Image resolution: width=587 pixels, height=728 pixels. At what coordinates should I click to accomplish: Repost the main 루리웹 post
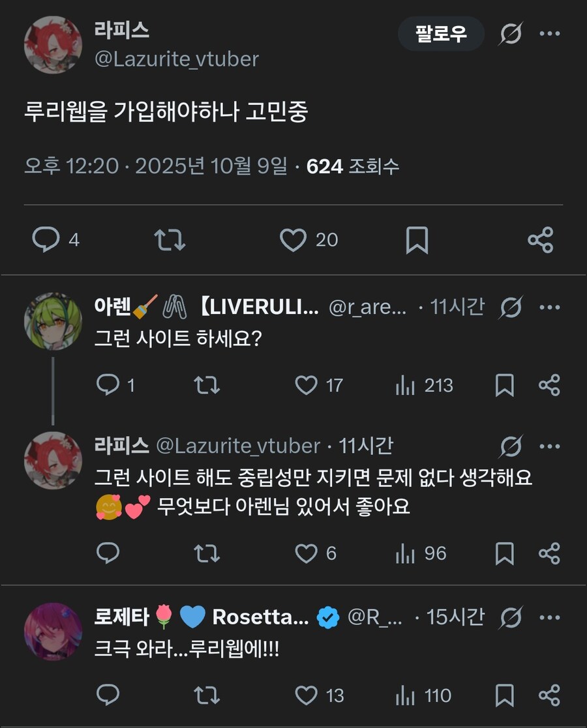pos(170,240)
